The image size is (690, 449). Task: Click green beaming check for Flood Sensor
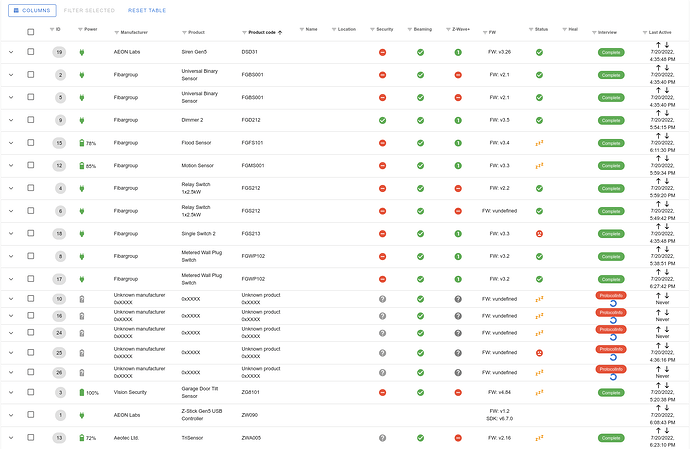[420, 143]
